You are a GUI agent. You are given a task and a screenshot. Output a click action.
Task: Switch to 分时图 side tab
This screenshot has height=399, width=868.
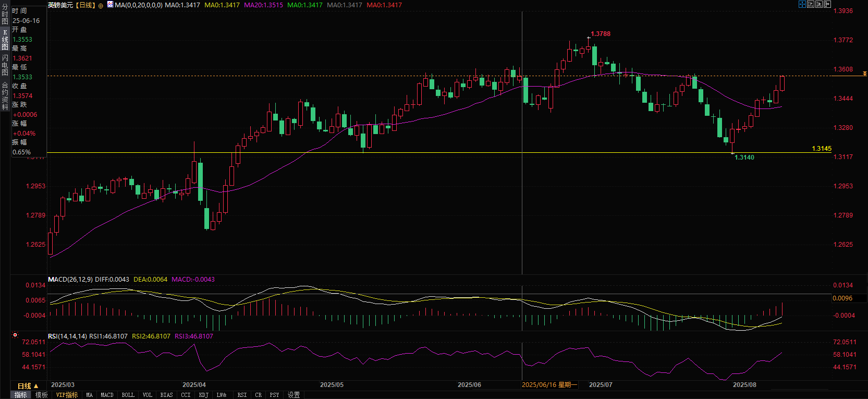[5, 15]
